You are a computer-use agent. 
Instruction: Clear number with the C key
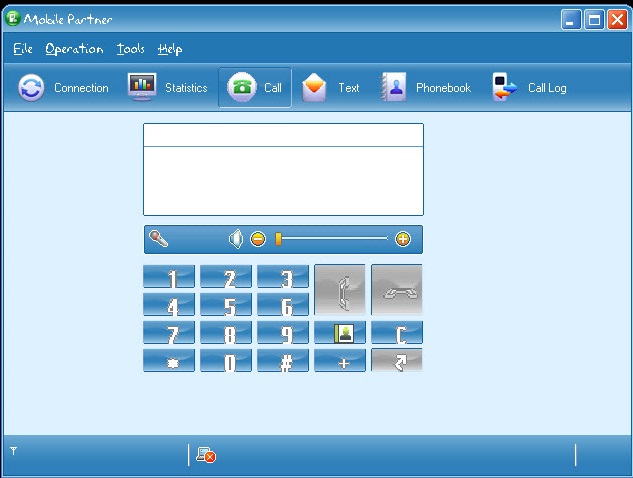[397, 333]
